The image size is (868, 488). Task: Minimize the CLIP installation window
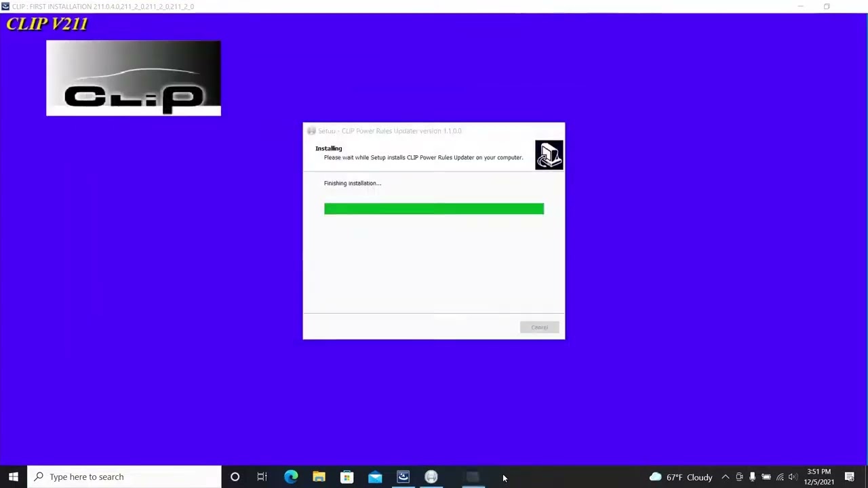[800, 6]
